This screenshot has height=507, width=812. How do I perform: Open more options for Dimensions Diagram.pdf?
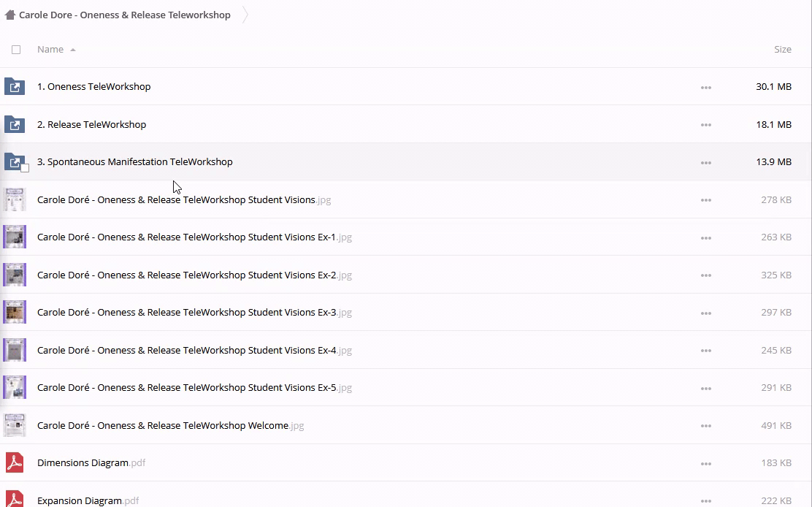pos(705,463)
